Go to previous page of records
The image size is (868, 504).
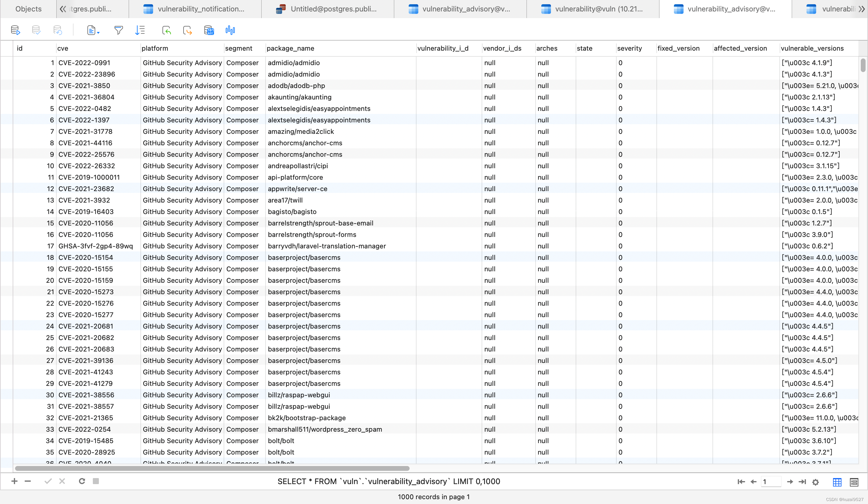point(754,482)
